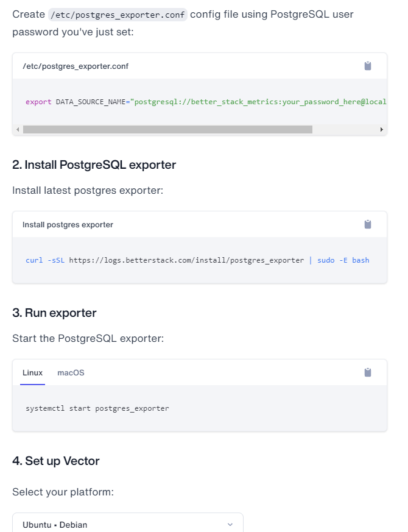Click the code block's right scroll arrow

pos(382,129)
